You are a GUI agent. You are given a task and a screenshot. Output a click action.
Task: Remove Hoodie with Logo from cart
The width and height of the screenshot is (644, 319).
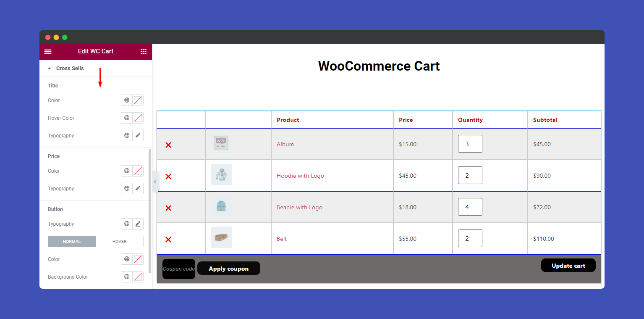point(168,177)
